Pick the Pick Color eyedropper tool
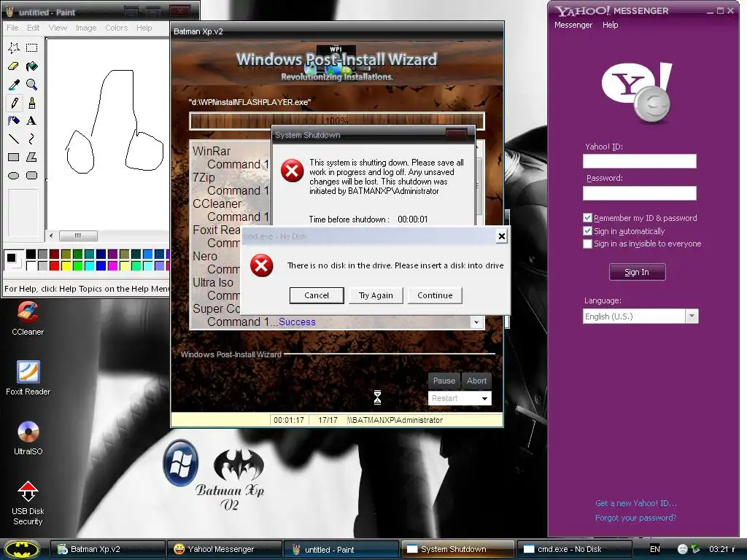 click(x=14, y=85)
